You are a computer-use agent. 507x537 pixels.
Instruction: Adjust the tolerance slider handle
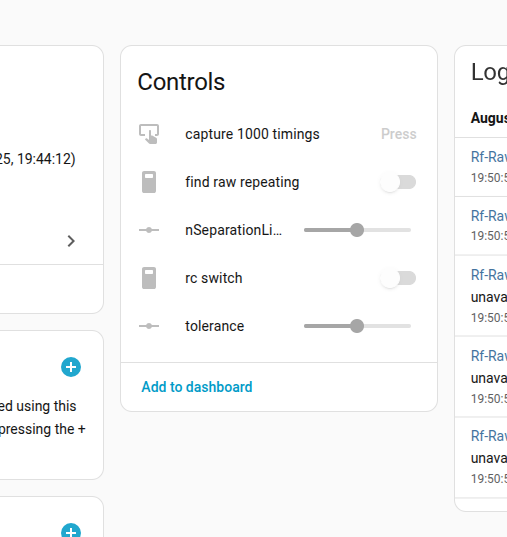tap(357, 326)
